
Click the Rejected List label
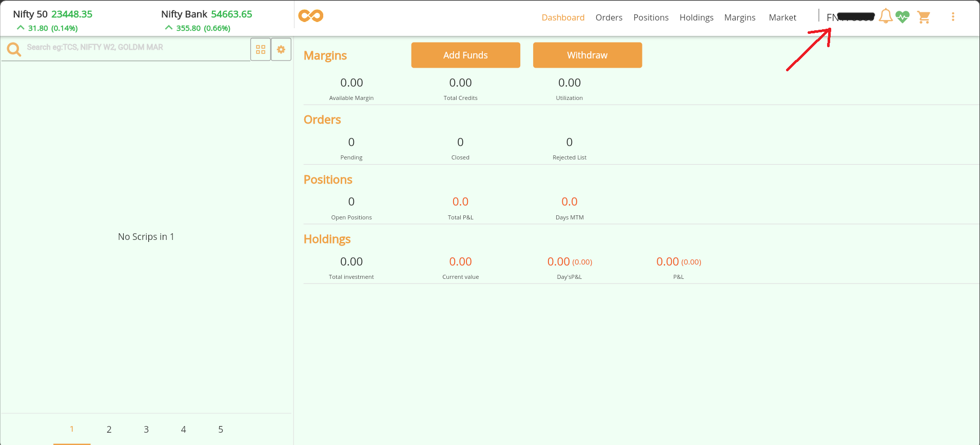[x=570, y=157]
